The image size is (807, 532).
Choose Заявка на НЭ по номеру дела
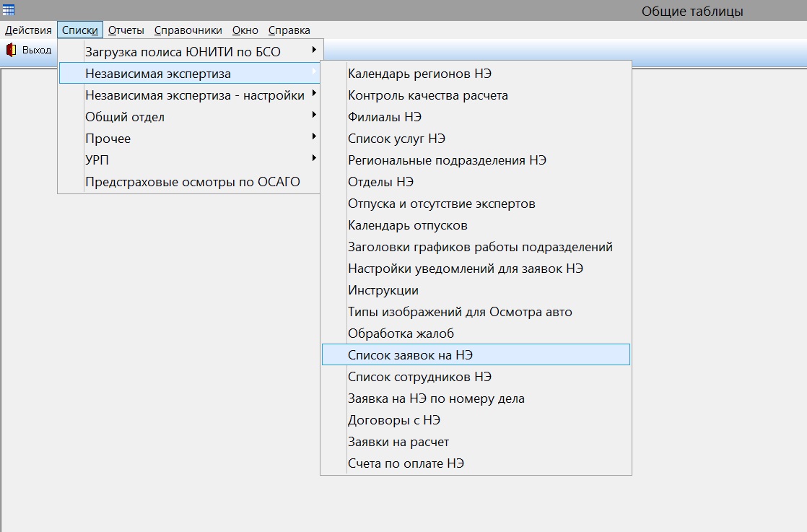476,398
